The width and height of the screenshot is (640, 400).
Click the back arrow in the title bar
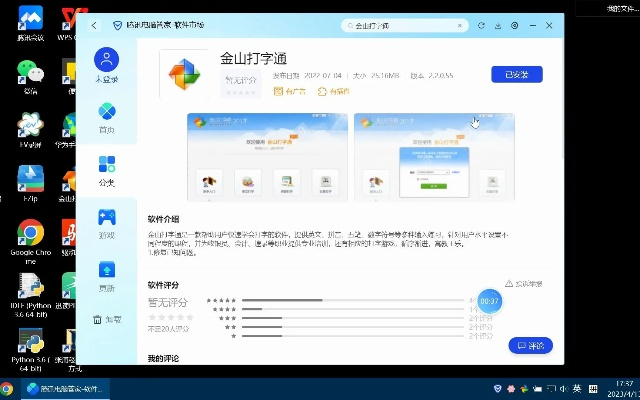tap(94, 25)
